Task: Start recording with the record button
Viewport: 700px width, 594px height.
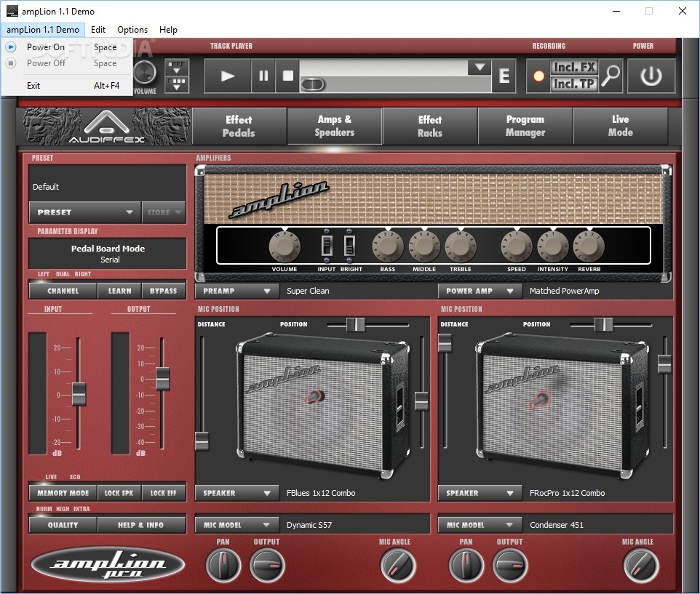Action: pyautogui.click(x=539, y=76)
